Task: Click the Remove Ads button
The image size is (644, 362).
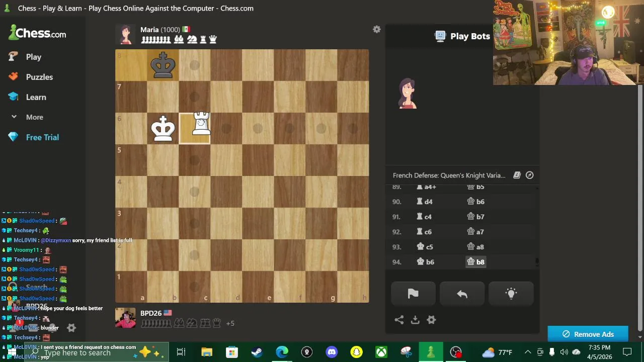Action: pyautogui.click(x=588, y=334)
